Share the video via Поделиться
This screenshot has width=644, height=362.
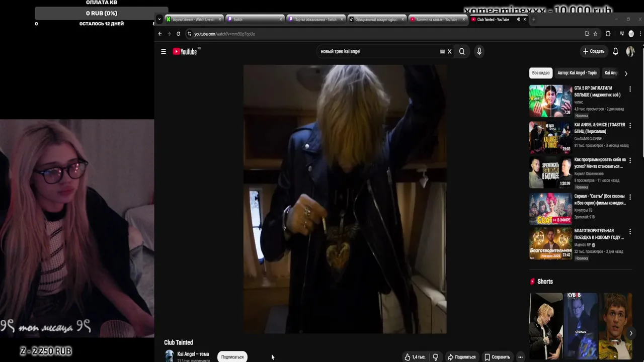coord(462,357)
